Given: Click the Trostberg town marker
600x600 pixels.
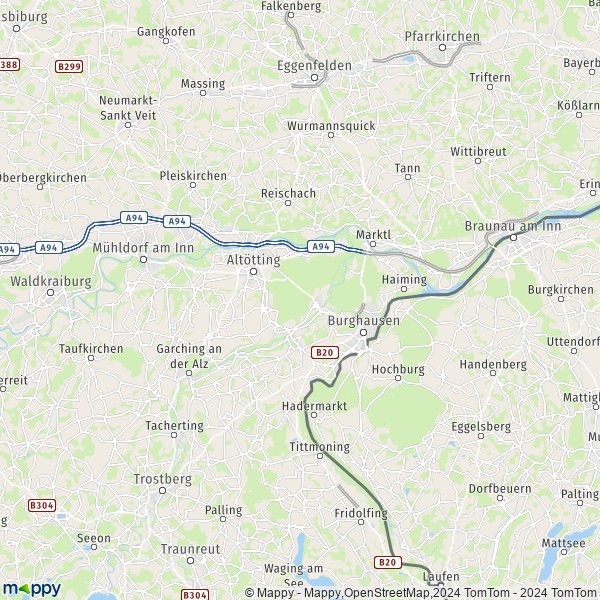Looking at the screenshot, I should tap(163, 491).
